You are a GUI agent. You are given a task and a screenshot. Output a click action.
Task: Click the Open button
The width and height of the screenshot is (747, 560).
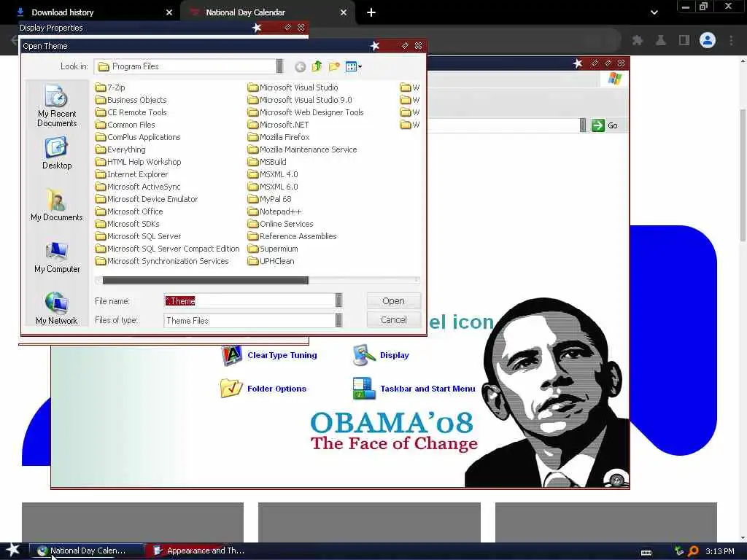393,301
